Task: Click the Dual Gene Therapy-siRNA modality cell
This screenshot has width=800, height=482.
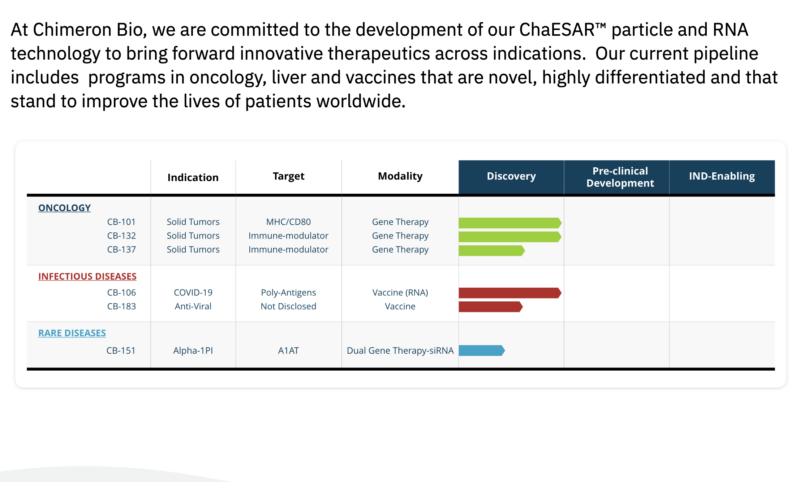Action: coord(400,350)
